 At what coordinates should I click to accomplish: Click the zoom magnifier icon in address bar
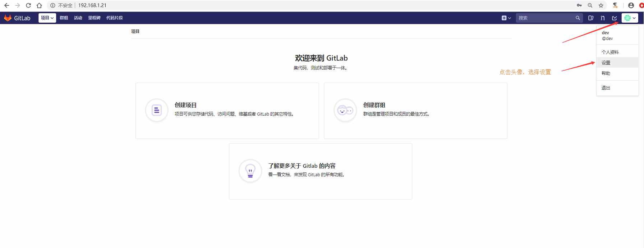coord(590,5)
